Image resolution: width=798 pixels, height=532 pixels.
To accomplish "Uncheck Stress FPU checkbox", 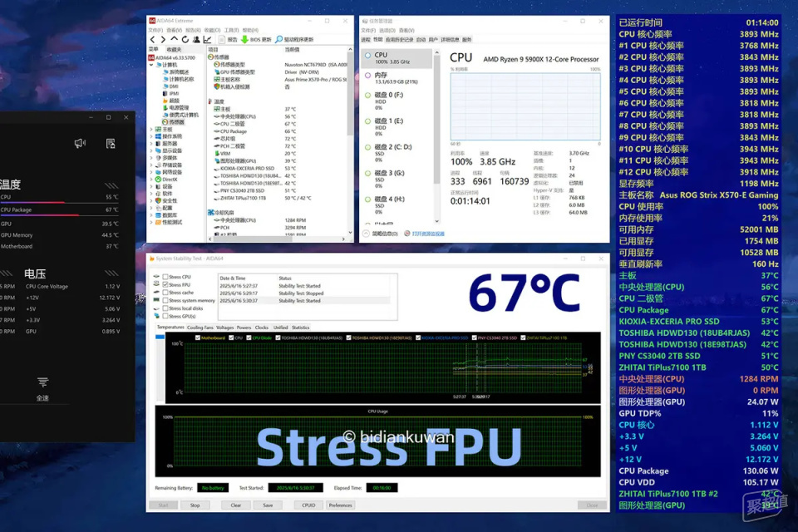I will click(165, 285).
